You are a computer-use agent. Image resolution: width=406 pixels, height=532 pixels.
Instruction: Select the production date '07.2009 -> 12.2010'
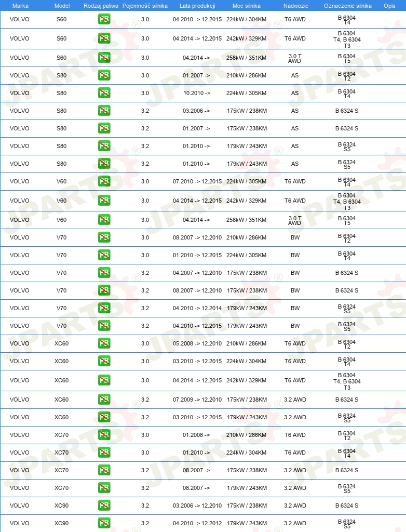pyautogui.click(x=197, y=400)
